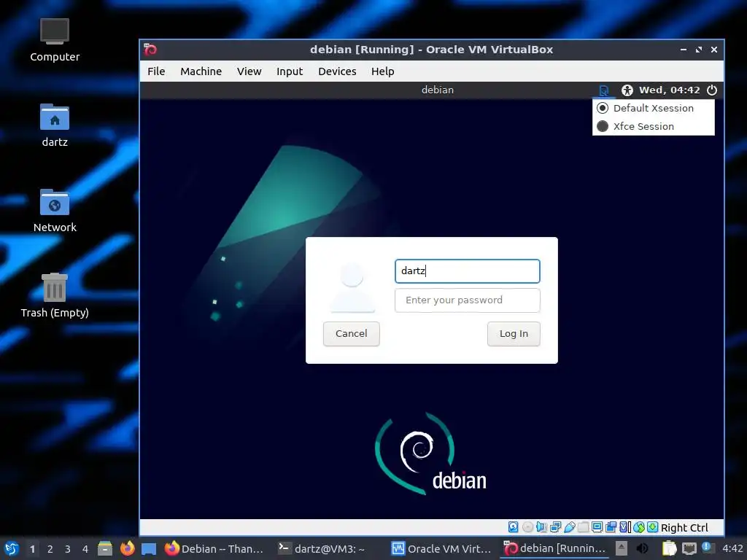Switch to the Debian Firefox taskbar window
Screen dimensions: 747x560
214,548
